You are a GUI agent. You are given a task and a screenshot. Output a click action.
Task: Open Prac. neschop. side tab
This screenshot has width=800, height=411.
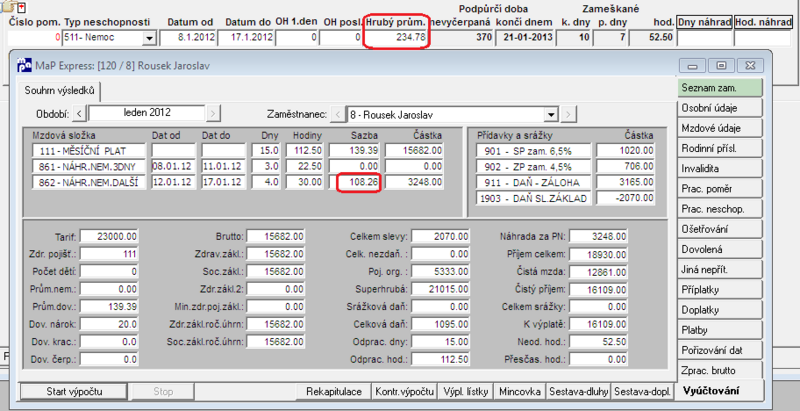720,209
